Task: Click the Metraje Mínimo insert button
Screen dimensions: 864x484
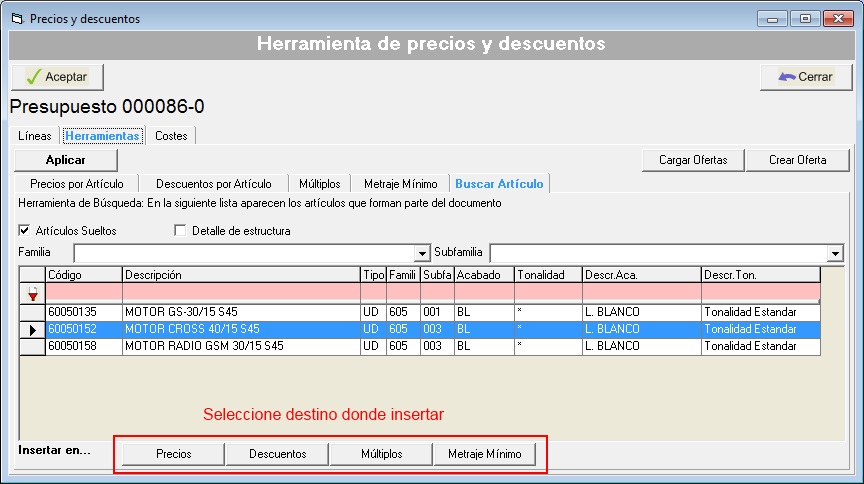Action: [x=485, y=454]
